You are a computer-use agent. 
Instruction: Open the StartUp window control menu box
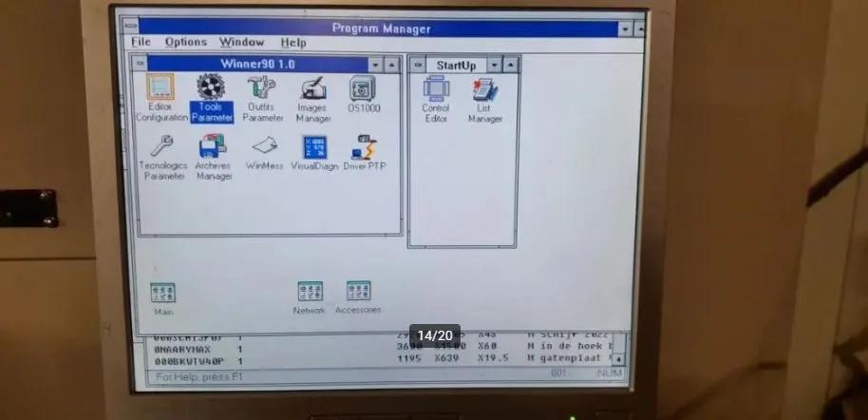tap(416, 65)
